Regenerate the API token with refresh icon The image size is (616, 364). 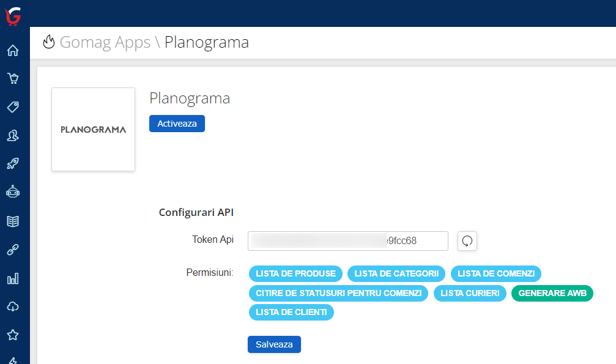[467, 240]
